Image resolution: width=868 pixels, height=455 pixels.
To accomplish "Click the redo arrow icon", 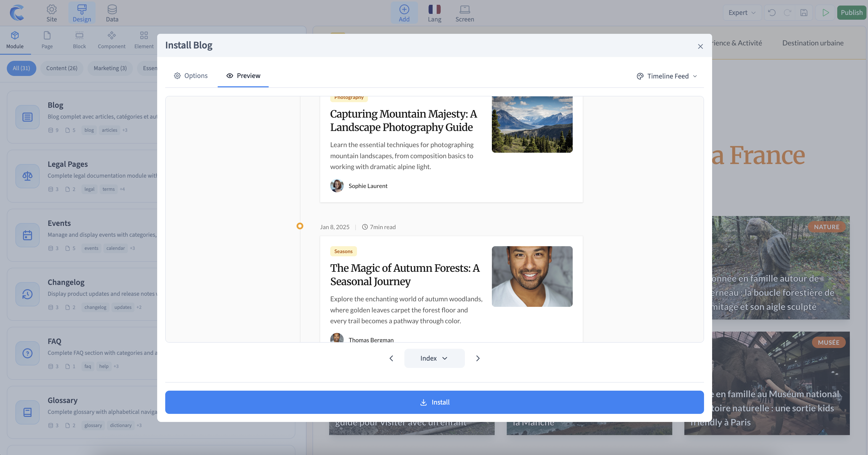I will coord(788,13).
